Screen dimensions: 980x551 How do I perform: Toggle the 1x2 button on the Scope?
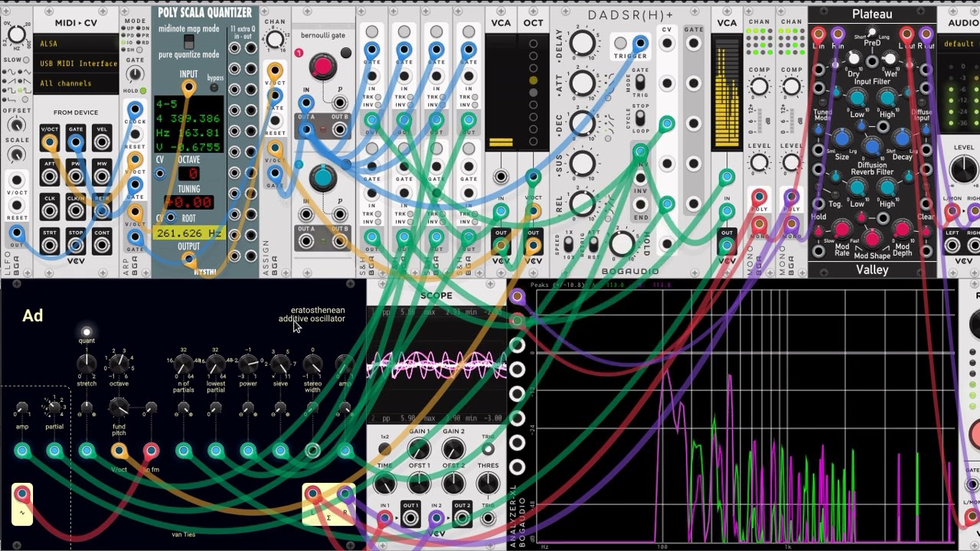tap(384, 448)
